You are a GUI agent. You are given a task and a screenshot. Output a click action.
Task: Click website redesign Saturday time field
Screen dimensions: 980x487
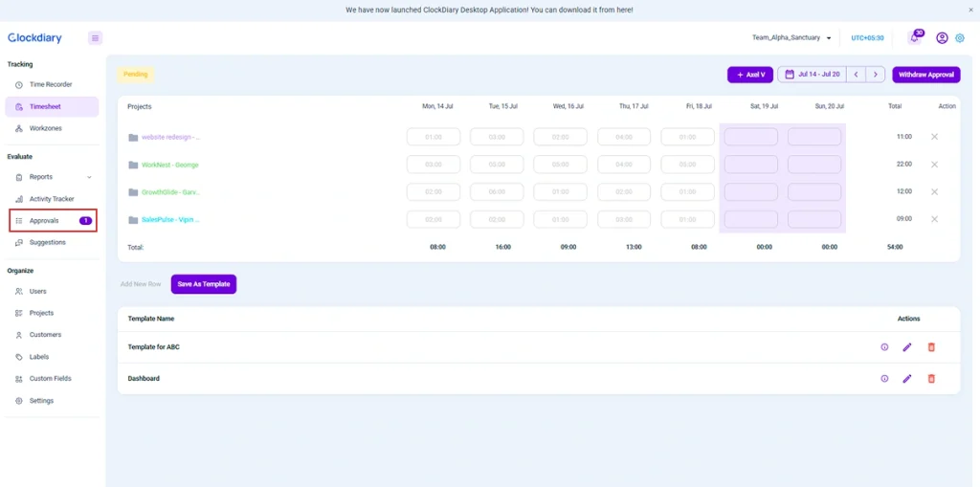(x=751, y=137)
